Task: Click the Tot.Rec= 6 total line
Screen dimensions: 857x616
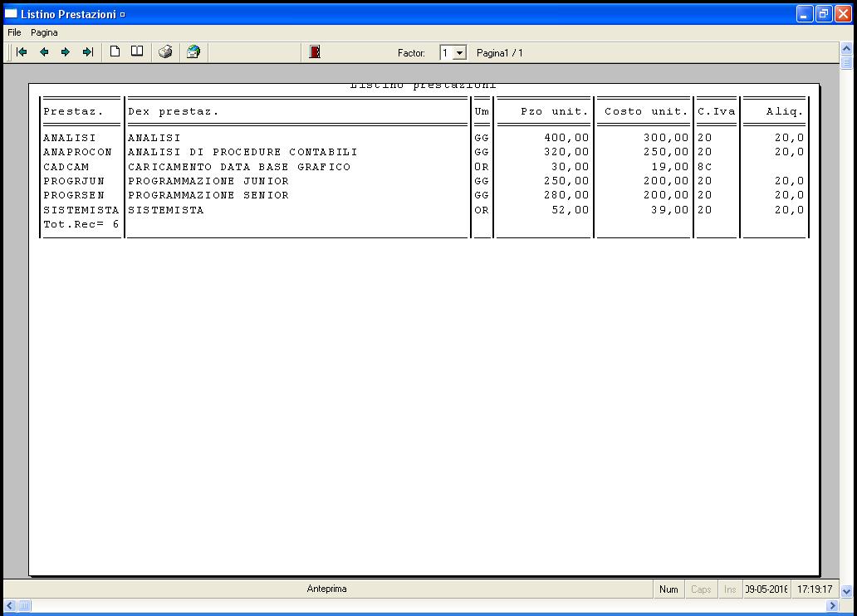Action: tap(81, 224)
